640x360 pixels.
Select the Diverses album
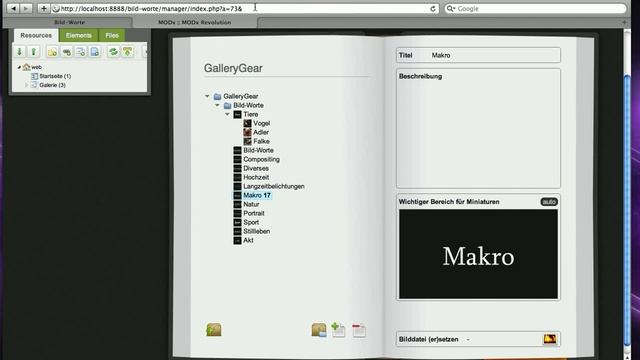pyautogui.click(x=256, y=168)
